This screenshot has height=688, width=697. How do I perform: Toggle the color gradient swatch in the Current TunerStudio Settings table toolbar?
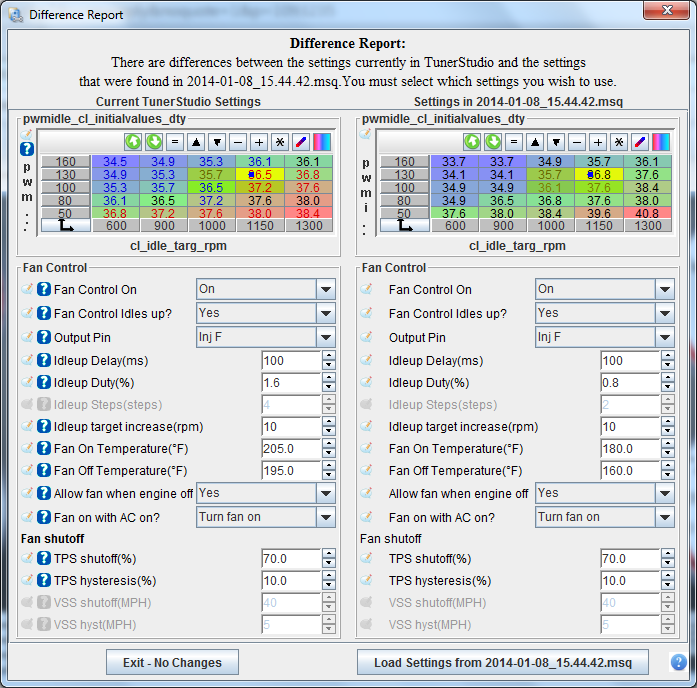(x=322, y=142)
